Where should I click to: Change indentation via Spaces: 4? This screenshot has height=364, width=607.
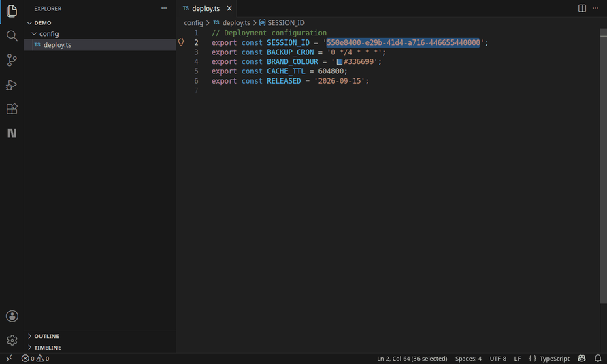pyautogui.click(x=468, y=358)
